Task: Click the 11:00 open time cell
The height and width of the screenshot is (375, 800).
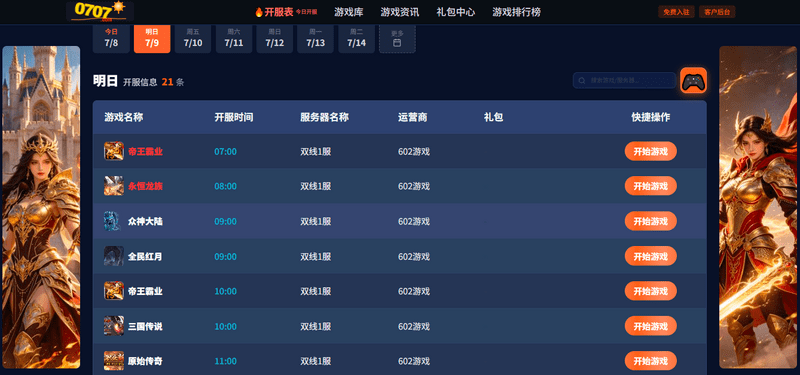Action: [x=226, y=361]
